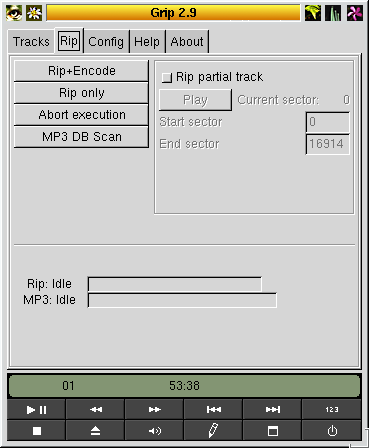Viewport: 369px width, 448px height.
Task: Enable the Rip partial track checkbox
Action: (x=166, y=78)
